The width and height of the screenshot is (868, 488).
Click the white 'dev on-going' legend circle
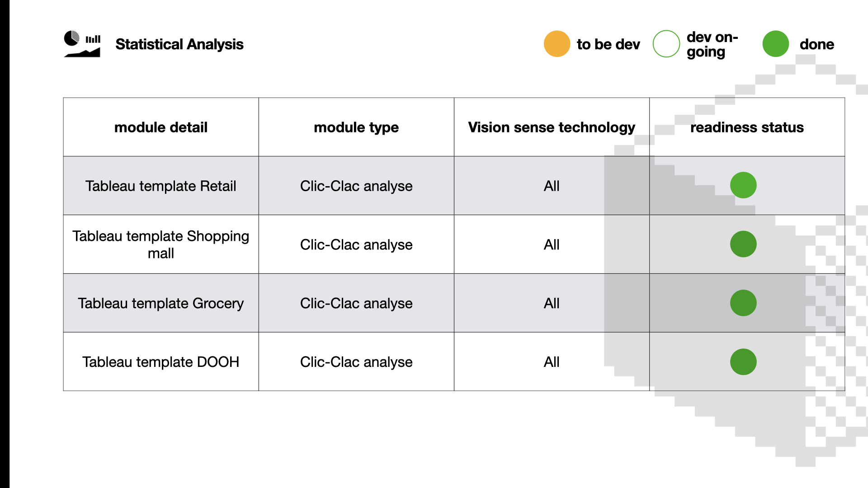click(x=666, y=44)
